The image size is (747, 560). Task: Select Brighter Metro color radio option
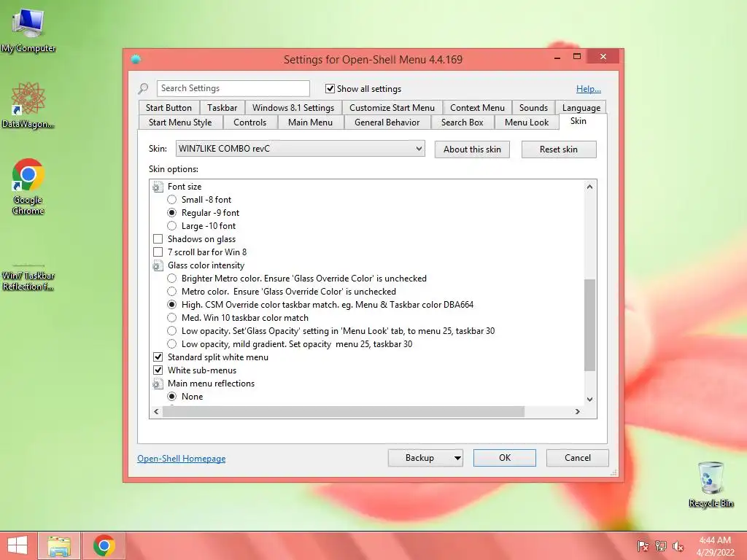[172, 279]
